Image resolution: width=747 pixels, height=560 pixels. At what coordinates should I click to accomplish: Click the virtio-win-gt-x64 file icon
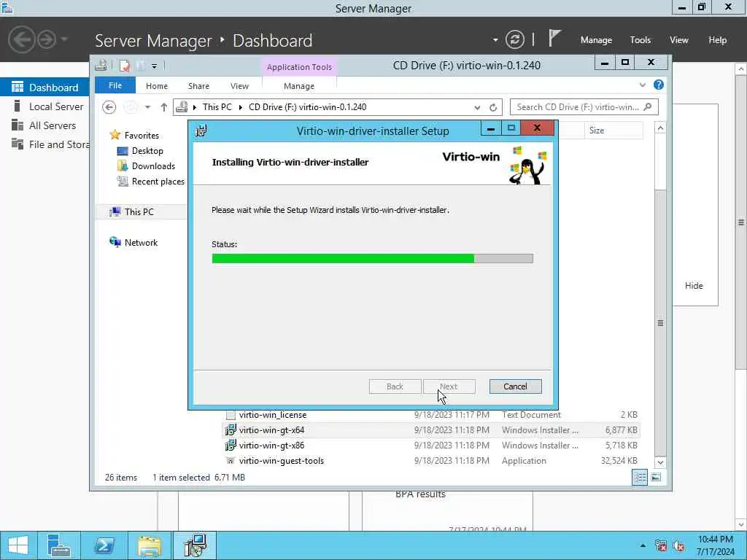coord(231,430)
